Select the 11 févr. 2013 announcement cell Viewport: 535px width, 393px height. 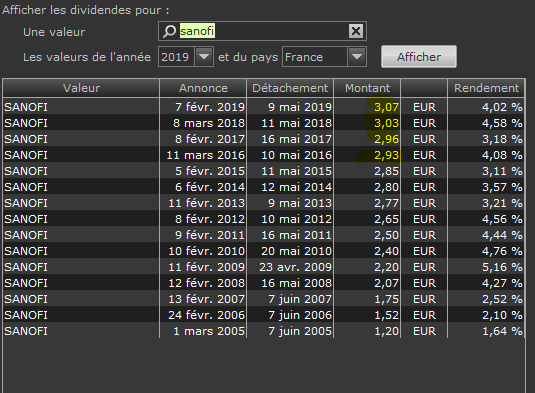[x=203, y=203]
